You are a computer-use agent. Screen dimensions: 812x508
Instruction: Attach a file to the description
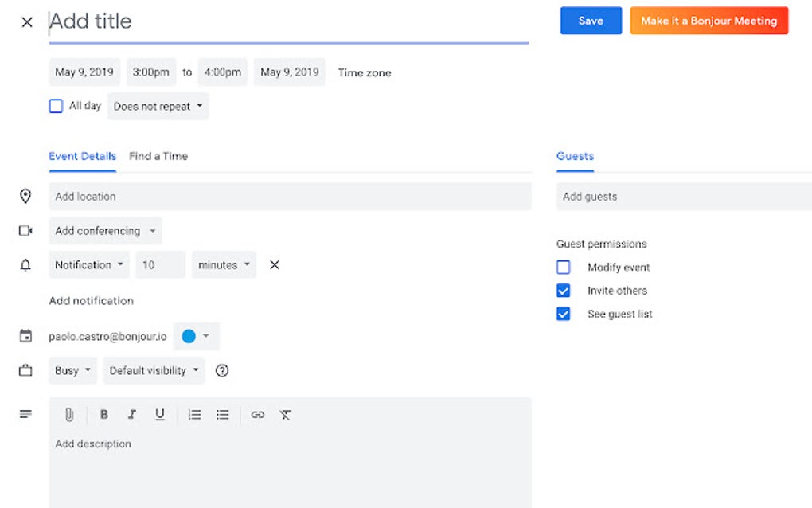pyautogui.click(x=69, y=414)
